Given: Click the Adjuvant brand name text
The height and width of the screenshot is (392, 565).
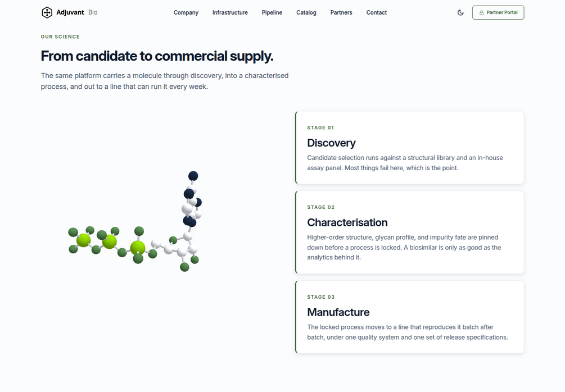Looking at the screenshot, I should coord(70,12).
